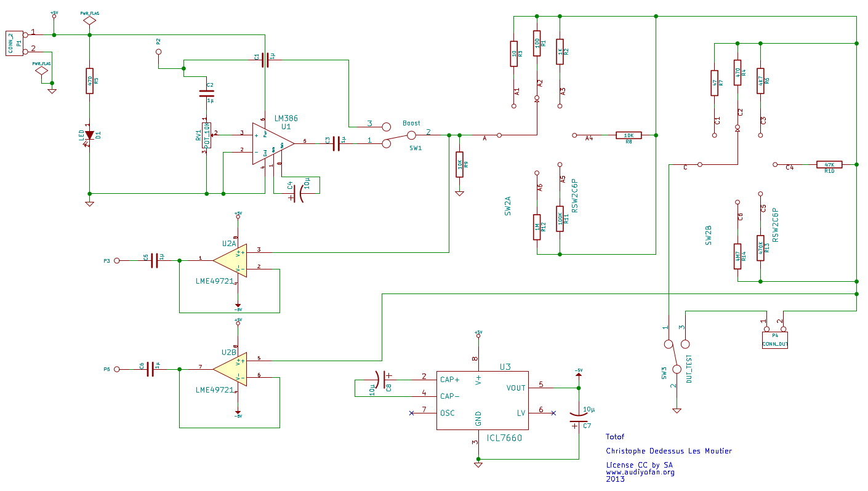Viewport: 868px width, 491px height.
Task: Select the RV1 POT_10k potentiometer
Action: pos(207,135)
